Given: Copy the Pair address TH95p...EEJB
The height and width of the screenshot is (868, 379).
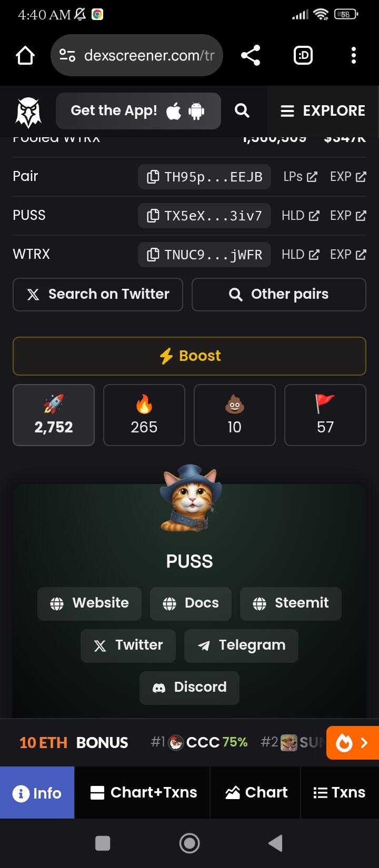Looking at the screenshot, I should (204, 177).
